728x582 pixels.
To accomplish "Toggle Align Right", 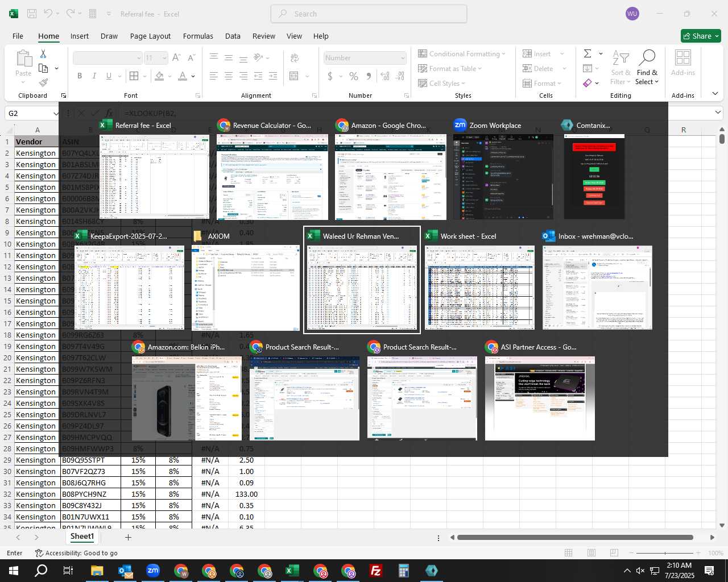I will point(243,76).
